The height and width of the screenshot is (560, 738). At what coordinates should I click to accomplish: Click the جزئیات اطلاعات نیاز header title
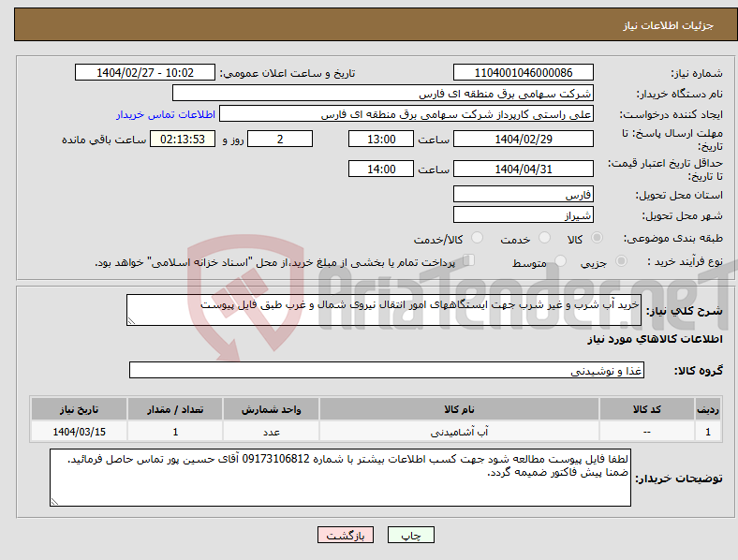coord(669,25)
